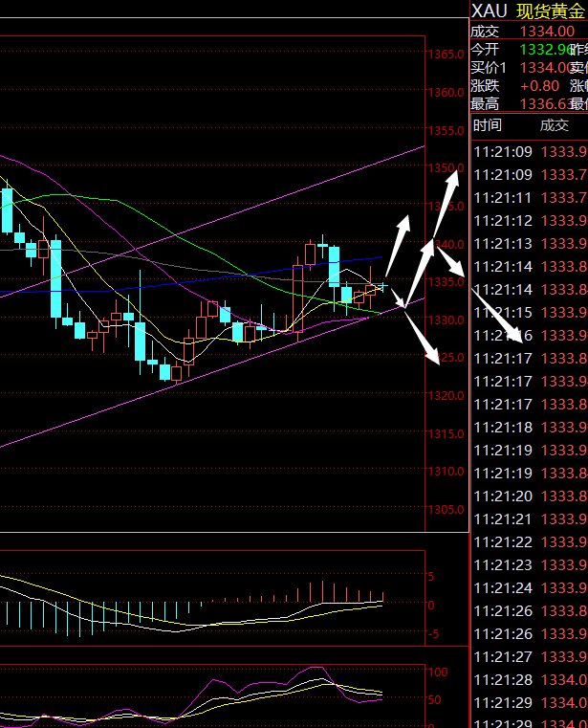Select the tick row at 11:21:23
Screen dimensions: 588x728
530,565
